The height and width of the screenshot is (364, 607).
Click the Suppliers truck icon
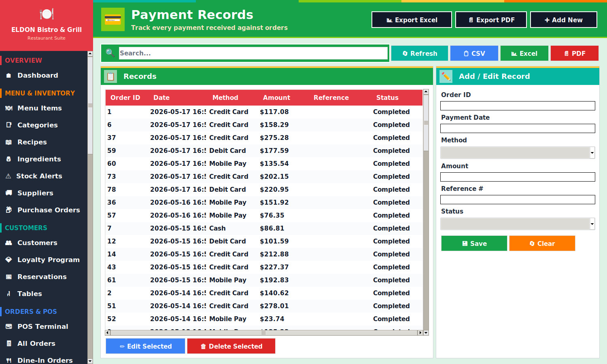(x=8, y=193)
